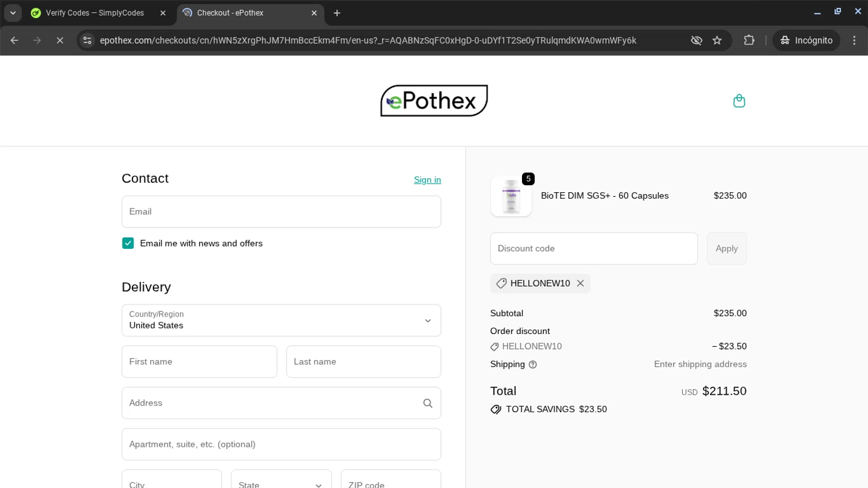Click the third-party cookies blocked eye icon
The width and height of the screenshot is (868, 488).
(696, 41)
